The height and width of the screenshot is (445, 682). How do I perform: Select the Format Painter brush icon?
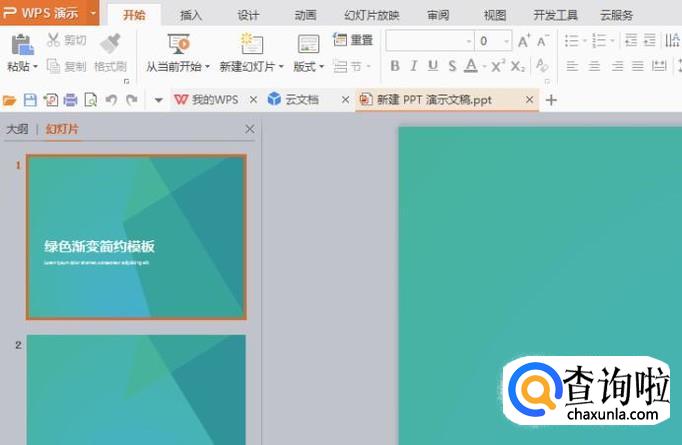pyautogui.click(x=110, y=43)
